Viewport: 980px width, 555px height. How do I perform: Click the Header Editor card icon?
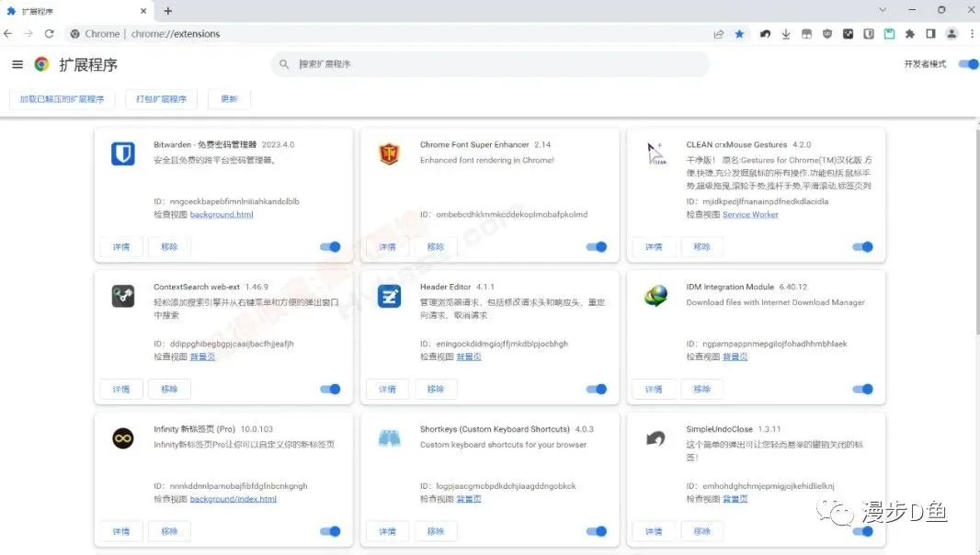click(x=389, y=296)
